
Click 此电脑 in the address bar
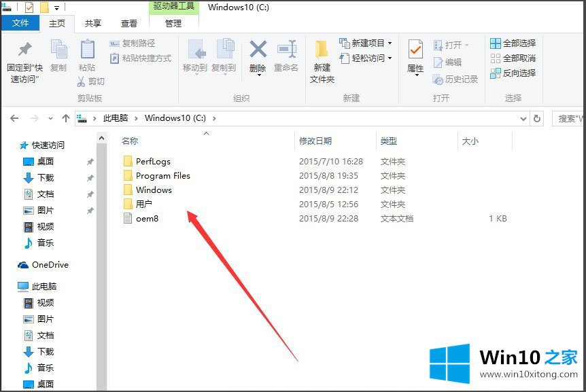pos(116,118)
